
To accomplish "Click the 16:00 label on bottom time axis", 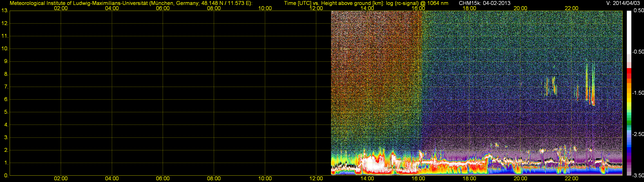I will pos(418,179).
